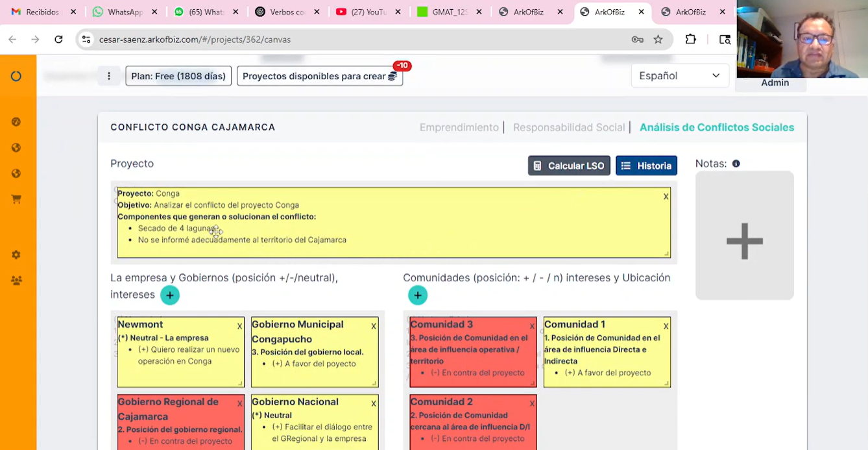
Task: Close the Newmont card
Action: click(239, 326)
